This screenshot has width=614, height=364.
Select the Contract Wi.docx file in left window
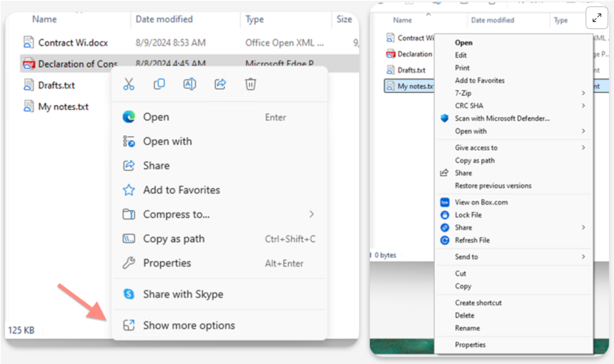tap(73, 43)
